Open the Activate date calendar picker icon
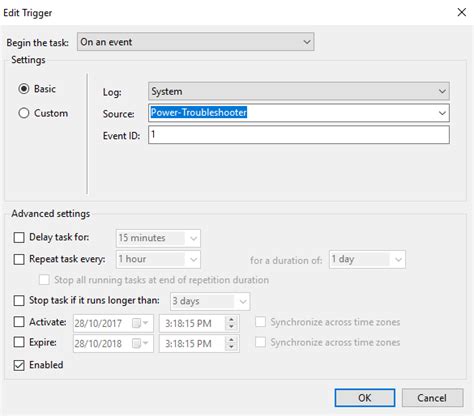This screenshot has height=416, width=474. (140, 323)
